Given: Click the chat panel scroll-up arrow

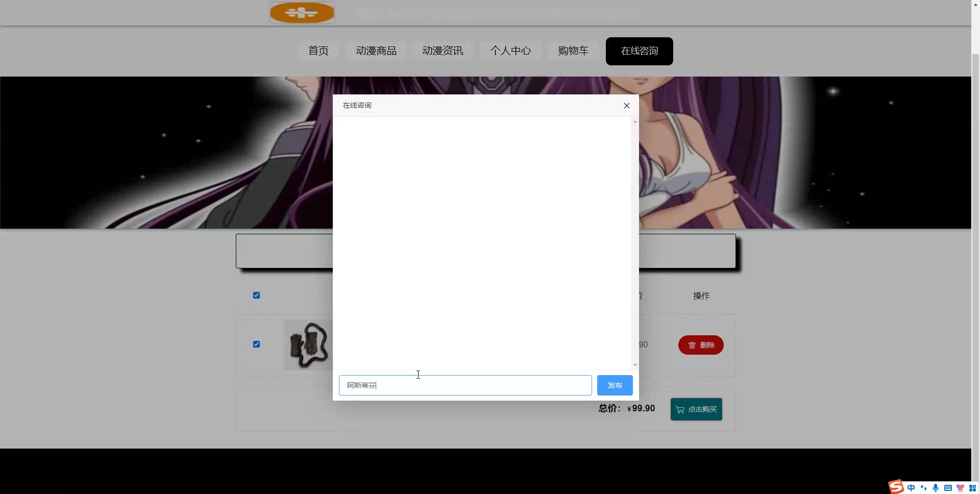Looking at the screenshot, I should pyautogui.click(x=635, y=121).
